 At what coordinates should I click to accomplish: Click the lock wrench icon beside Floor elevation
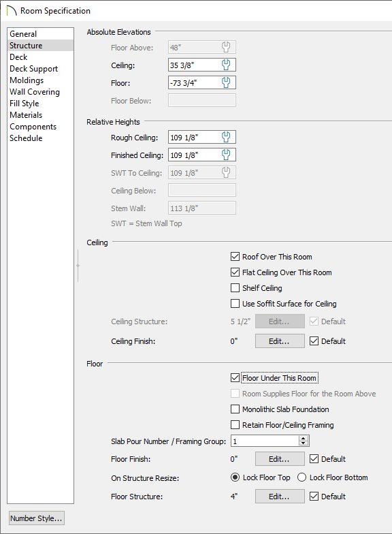click(x=226, y=82)
